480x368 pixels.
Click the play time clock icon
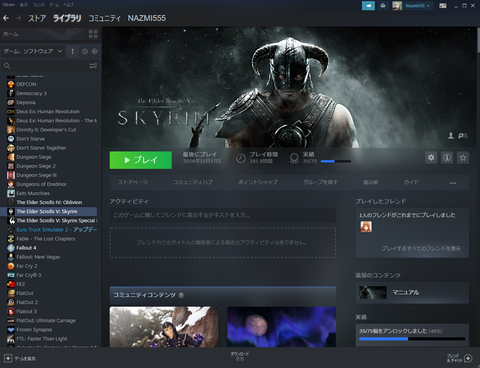click(241, 158)
